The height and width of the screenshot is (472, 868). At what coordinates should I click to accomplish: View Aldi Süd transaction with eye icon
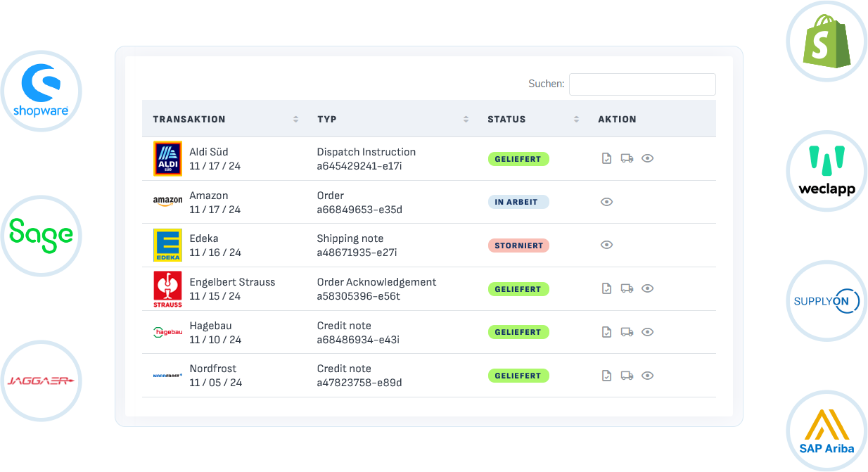pos(648,158)
